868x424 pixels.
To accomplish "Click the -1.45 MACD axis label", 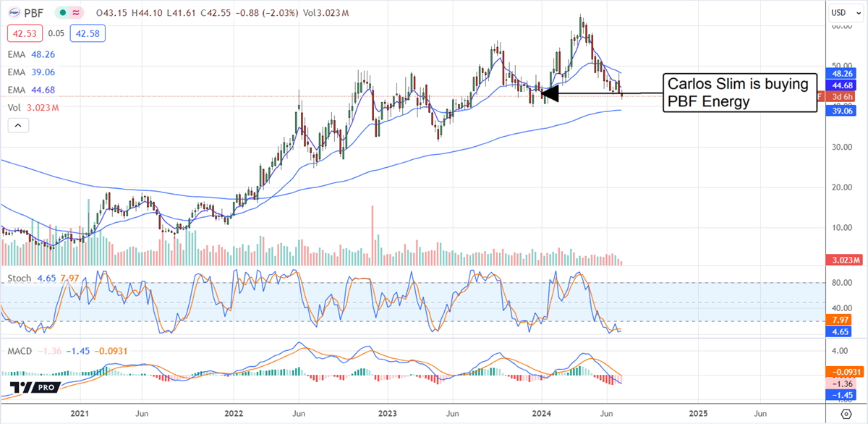I will click(x=841, y=395).
